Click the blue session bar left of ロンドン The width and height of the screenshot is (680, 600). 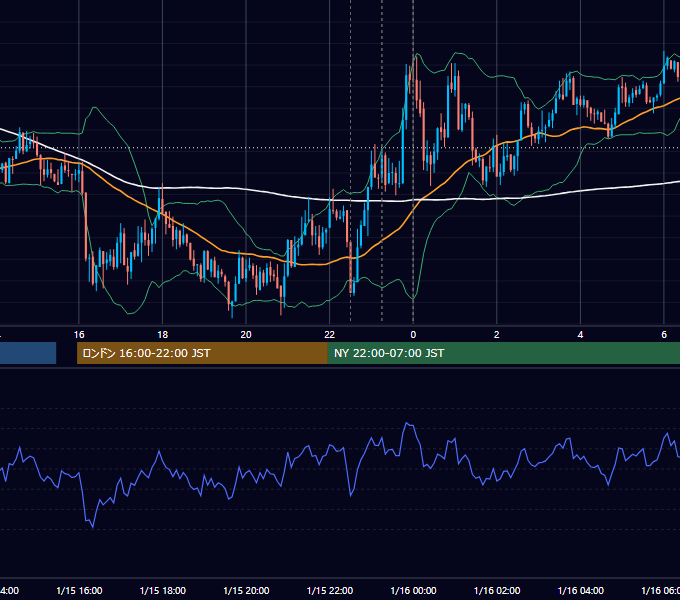(28, 353)
